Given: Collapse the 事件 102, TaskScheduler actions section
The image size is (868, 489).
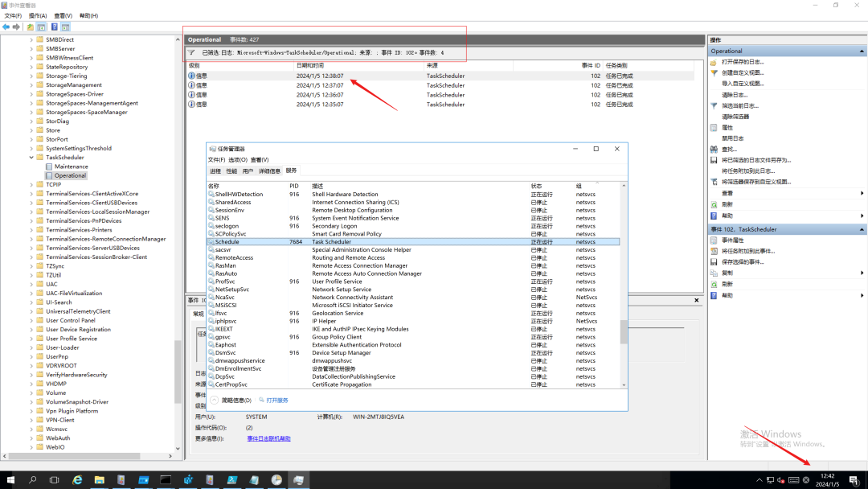Looking at the screenshot, I should (x=862, y=229).
